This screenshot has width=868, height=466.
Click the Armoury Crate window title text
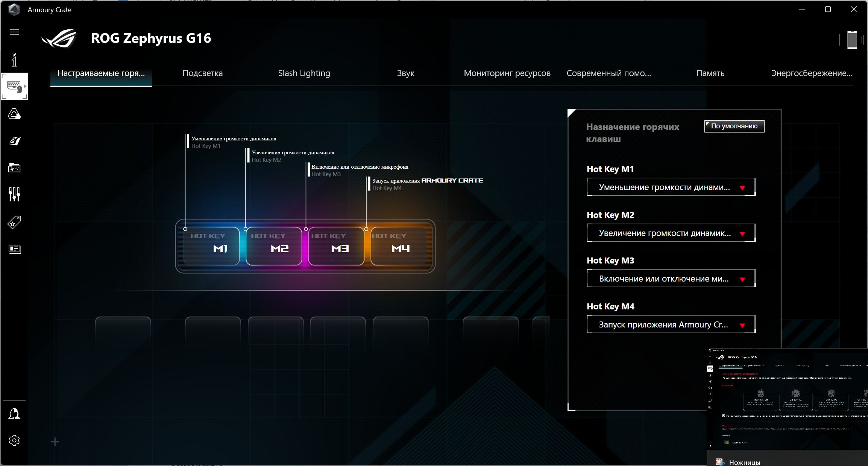50,10
